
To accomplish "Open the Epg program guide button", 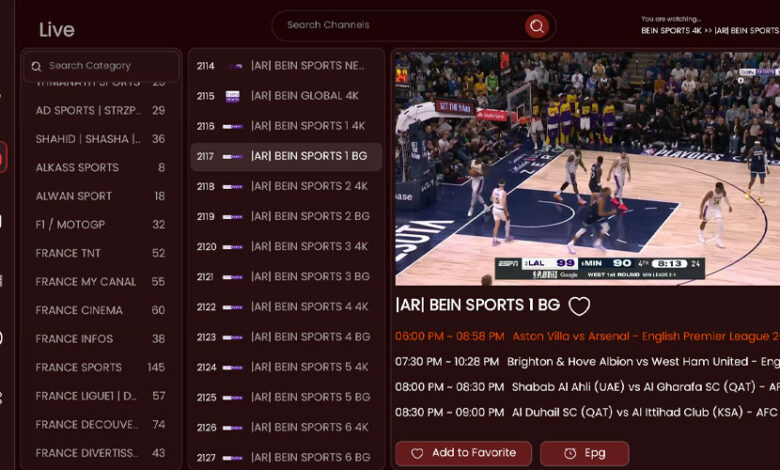I will point(584,453).
